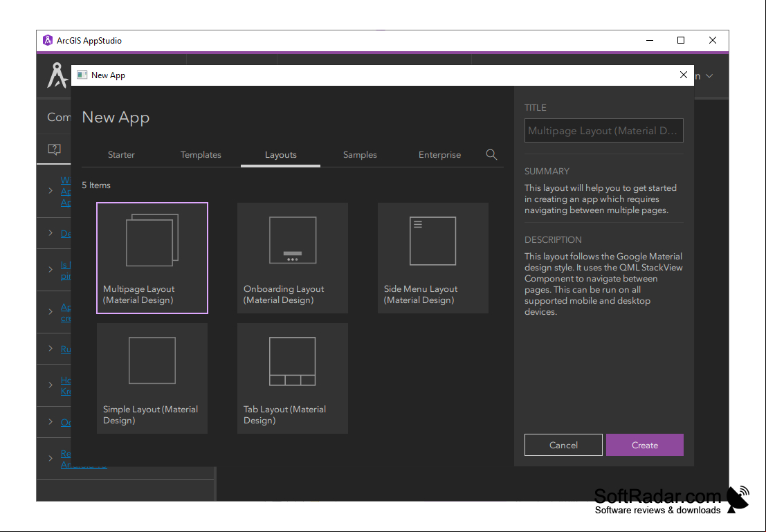
Task: Open the Templates tab
Action: click(201, 155)
